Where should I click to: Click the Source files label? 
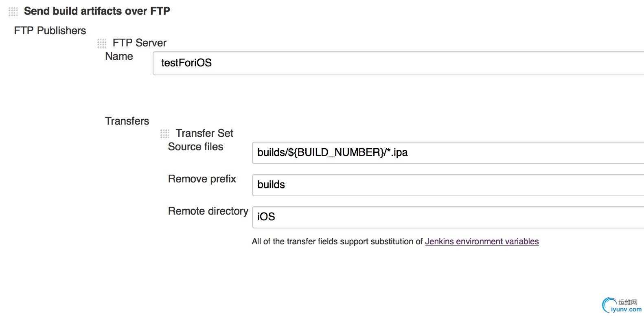click(195, 147)
